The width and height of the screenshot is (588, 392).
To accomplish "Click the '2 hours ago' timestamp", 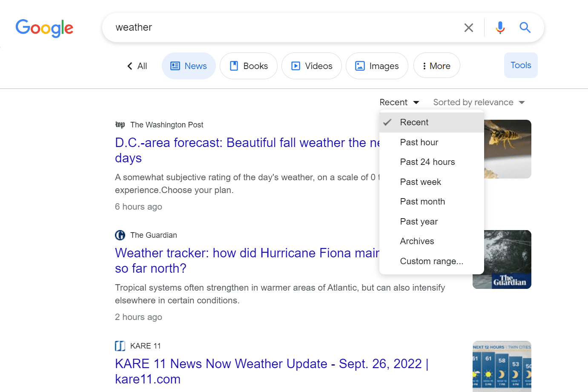I will (138, 317).
